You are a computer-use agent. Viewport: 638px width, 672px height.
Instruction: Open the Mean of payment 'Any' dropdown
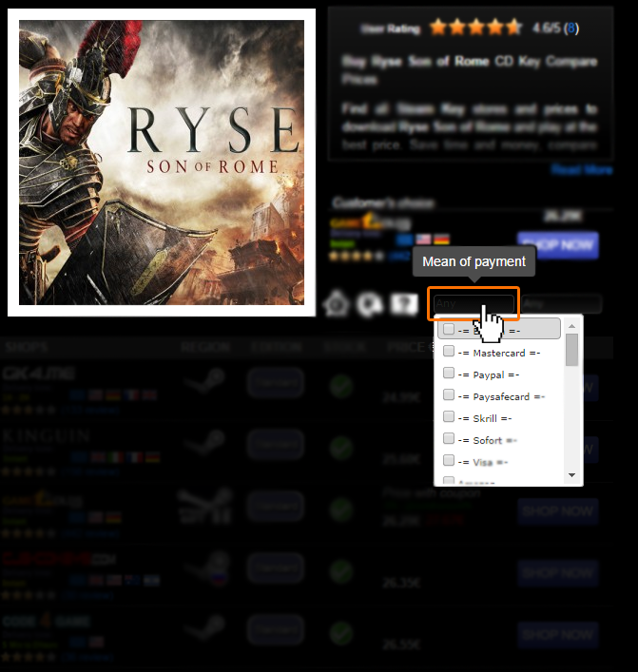click(x=474, y=304)
